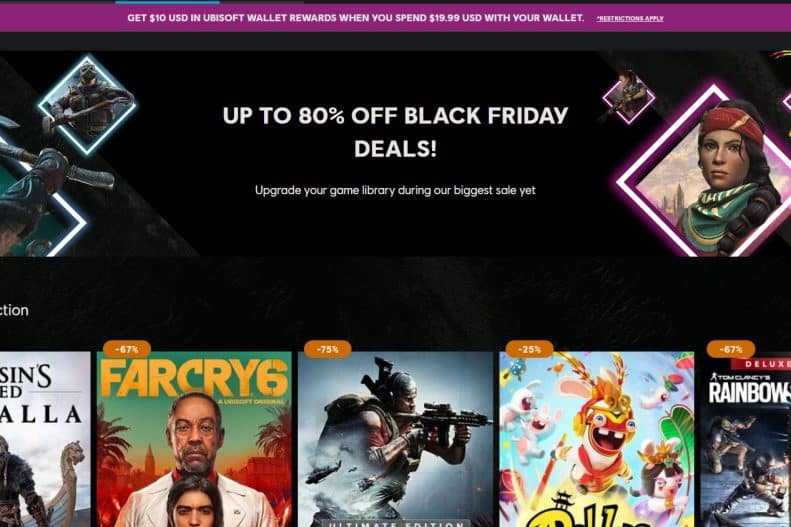Click the -25% discount badge
This screenshot has height=527, width=791.
pyautogui.click(x=529, y=349)
